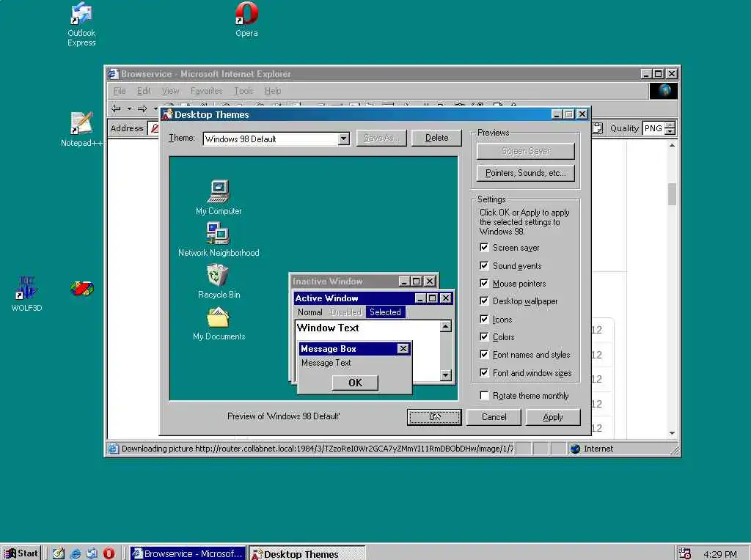The width and height of the screenshot is (751, 560).
Task: Open the File menu in Internet Explorer
Action: coord(120,90)
